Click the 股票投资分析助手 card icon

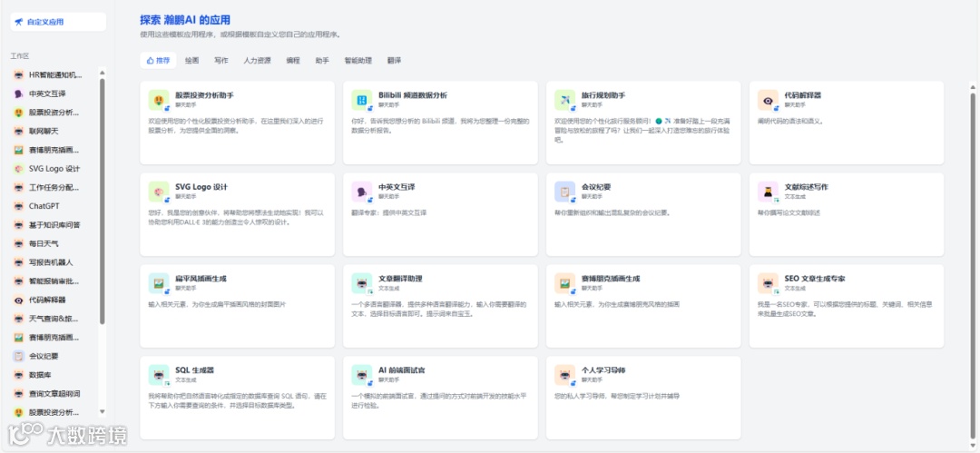point(159,100)
